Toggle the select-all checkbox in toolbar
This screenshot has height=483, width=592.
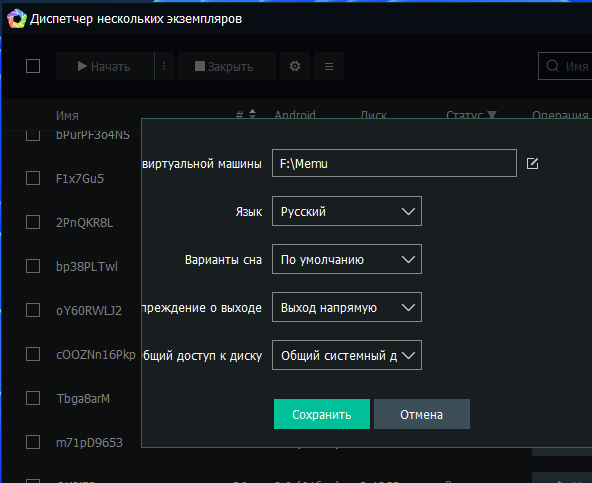(33, 66)
